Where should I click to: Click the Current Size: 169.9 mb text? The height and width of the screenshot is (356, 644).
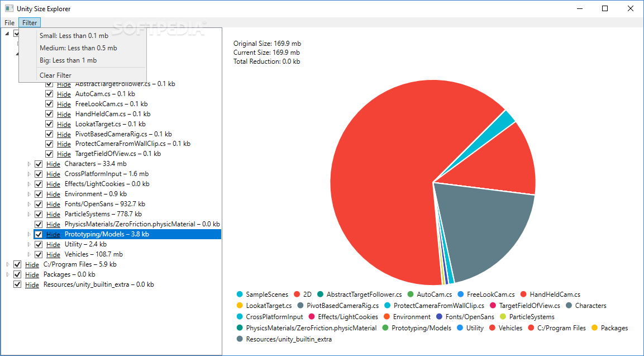[266, 53]
